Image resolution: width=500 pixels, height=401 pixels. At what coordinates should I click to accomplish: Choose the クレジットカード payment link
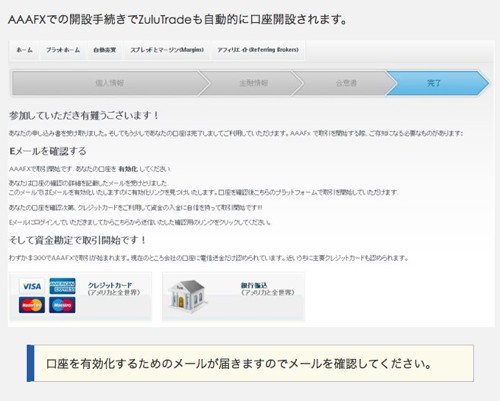[x=110, y=285]
